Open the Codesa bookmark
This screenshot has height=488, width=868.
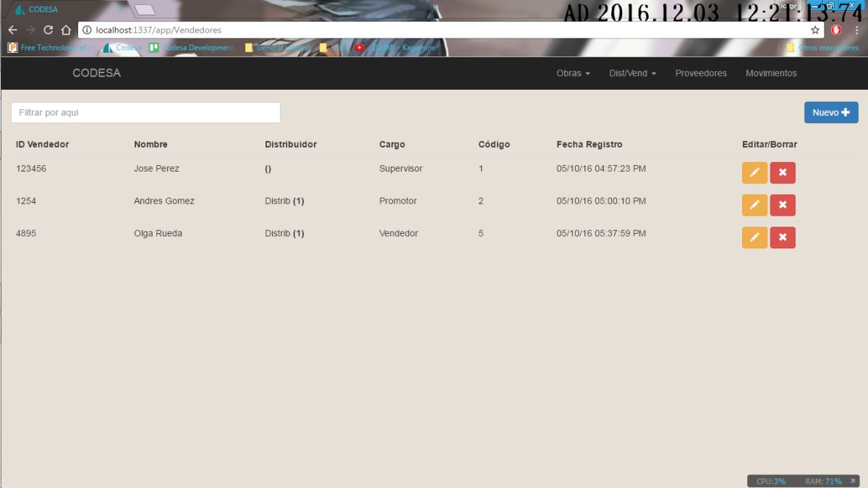(x=122, y=48)
